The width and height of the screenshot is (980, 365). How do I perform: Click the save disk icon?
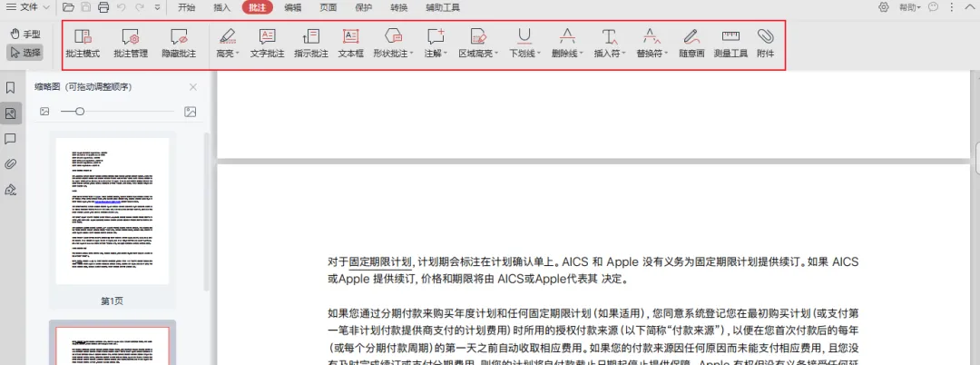pos(86,7)
